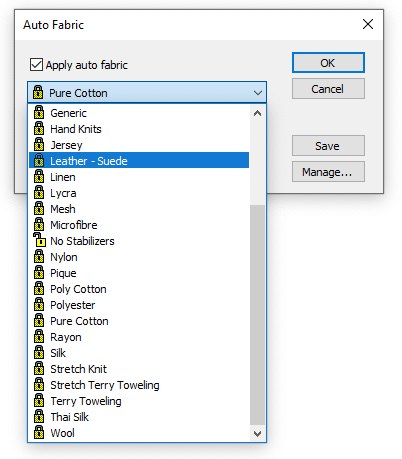Click the Cancel button

pyautogui.click(x=328, y=89)
